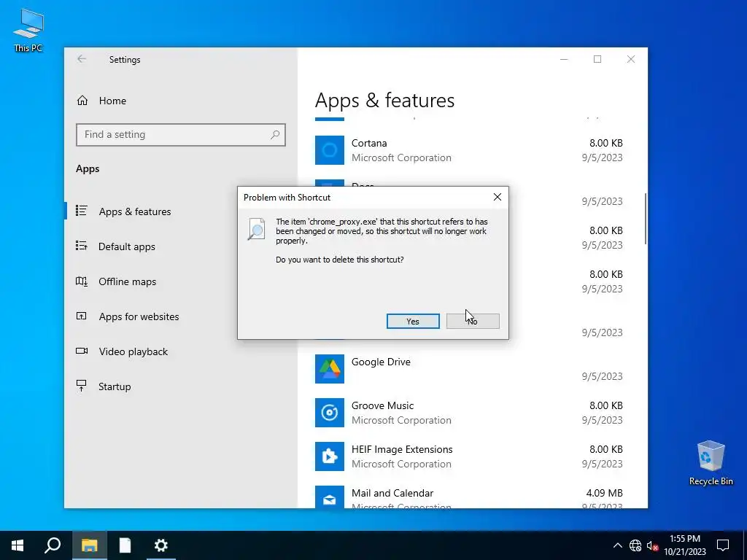Open taskbar Search
This screenshot has height=560, width=747.
point(53,545)
